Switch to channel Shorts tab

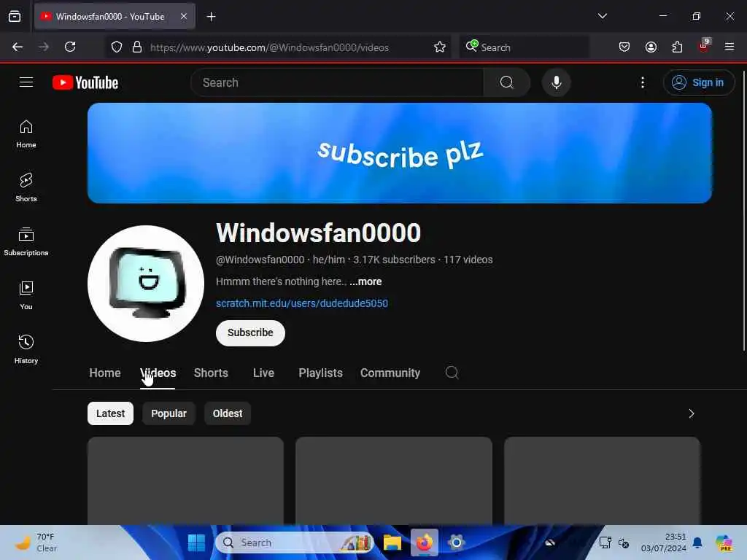click(211, 373)
